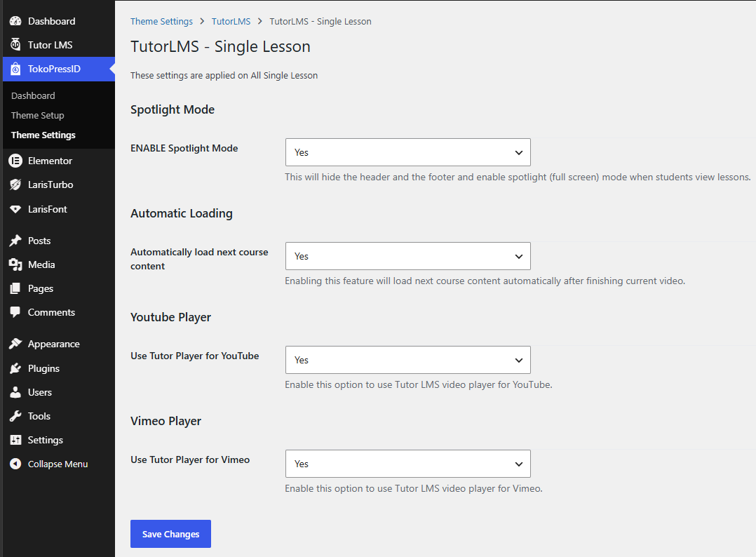
Task: Click the 'Use Tutor Player for YouTube' label
Action: pos(195,356)
